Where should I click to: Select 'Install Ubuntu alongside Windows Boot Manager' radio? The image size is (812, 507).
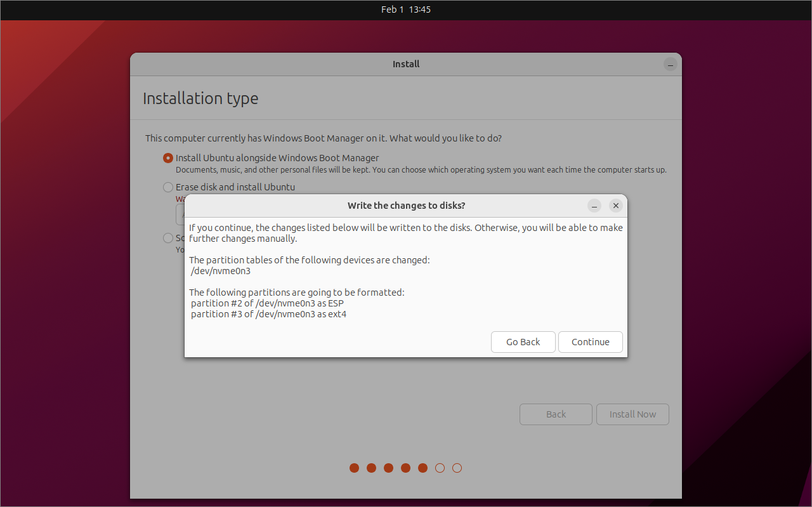[168, 158]
